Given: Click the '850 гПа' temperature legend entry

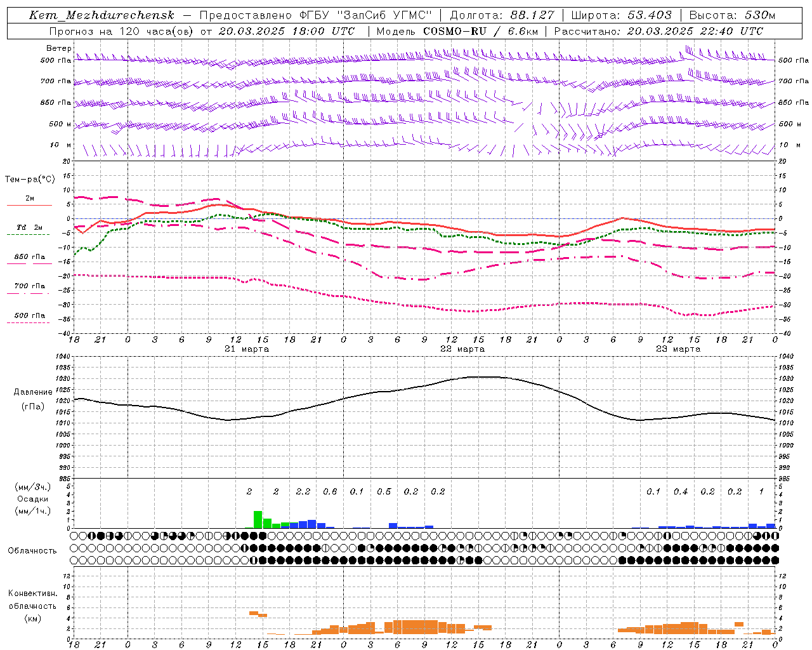Looking at the screenshot, I should click(x=29, y=257).
